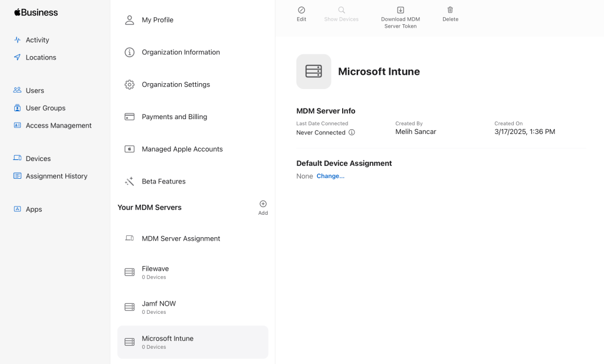
Task: Change the default device assignment
Action: (330, 176)
